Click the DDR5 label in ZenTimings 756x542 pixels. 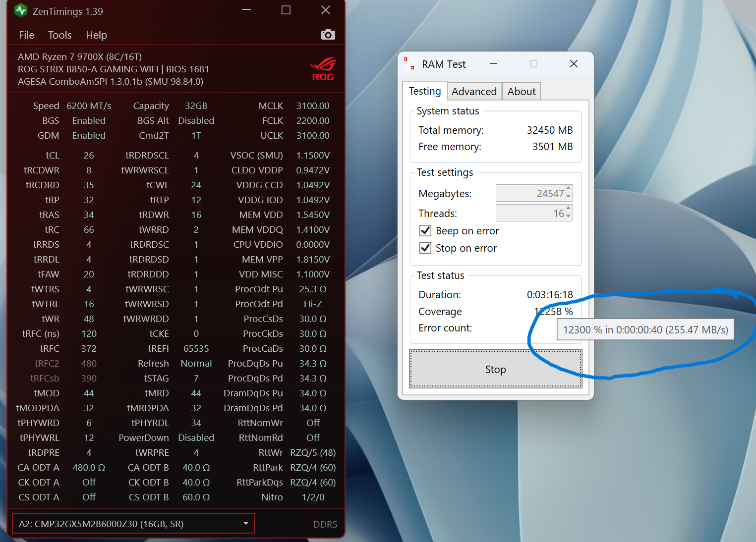point(325,524)
